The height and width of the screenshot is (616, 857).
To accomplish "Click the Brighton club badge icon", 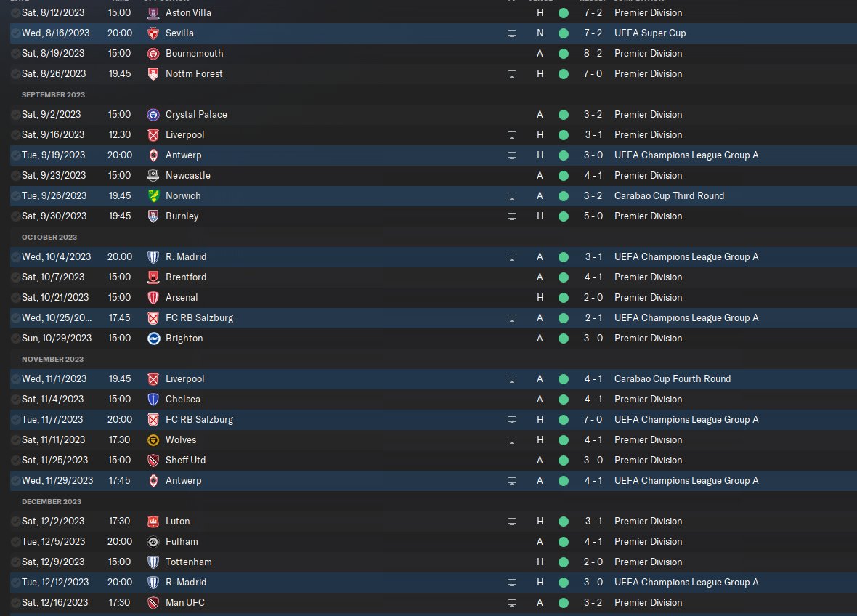I will [x=153, y=339].
